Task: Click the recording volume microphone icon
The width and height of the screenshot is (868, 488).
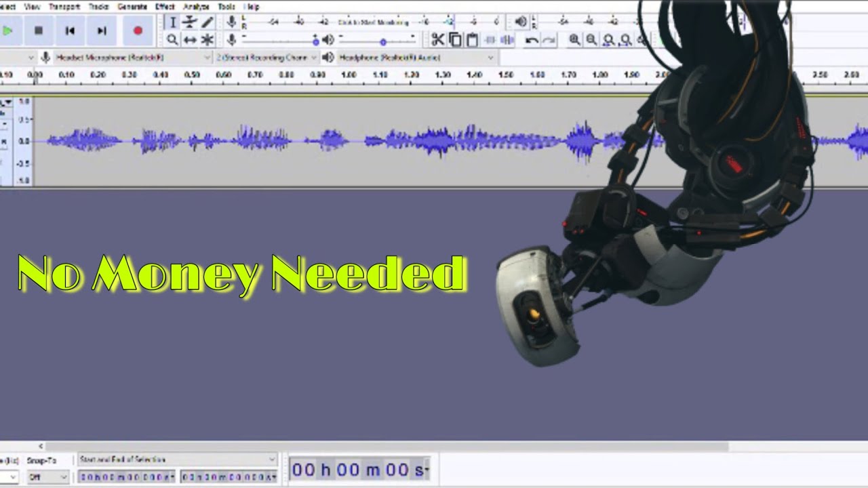Action: (231, 40)
